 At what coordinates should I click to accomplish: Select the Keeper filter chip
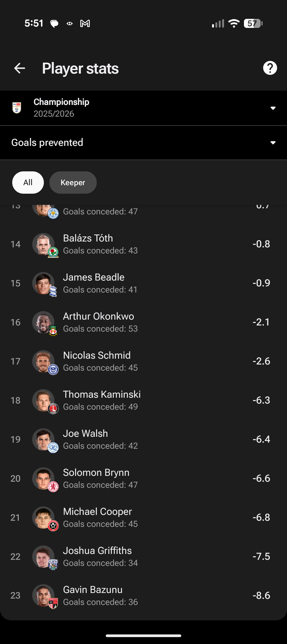pos(73,183)
